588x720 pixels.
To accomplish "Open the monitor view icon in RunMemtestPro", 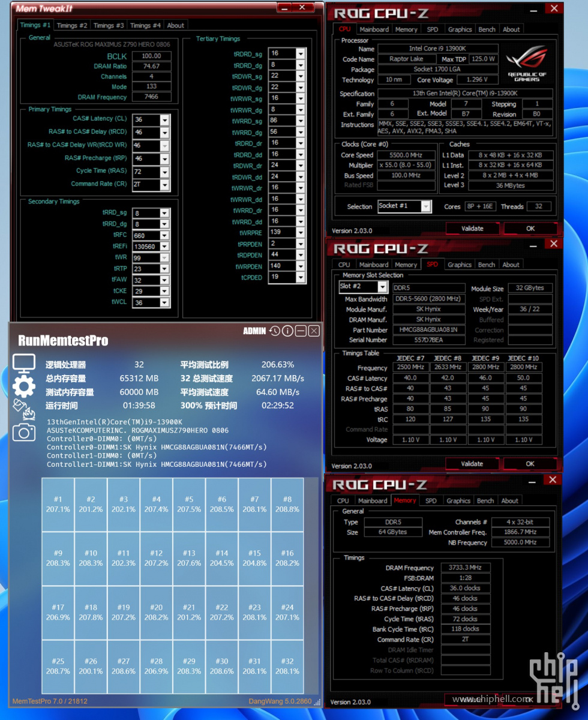I will (x=23, y=364).
